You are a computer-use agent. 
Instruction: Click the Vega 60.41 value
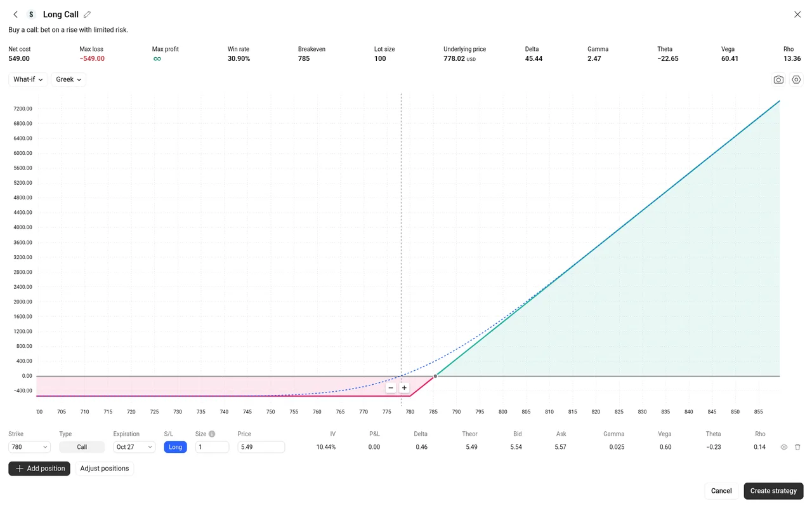tap(730, 58)
